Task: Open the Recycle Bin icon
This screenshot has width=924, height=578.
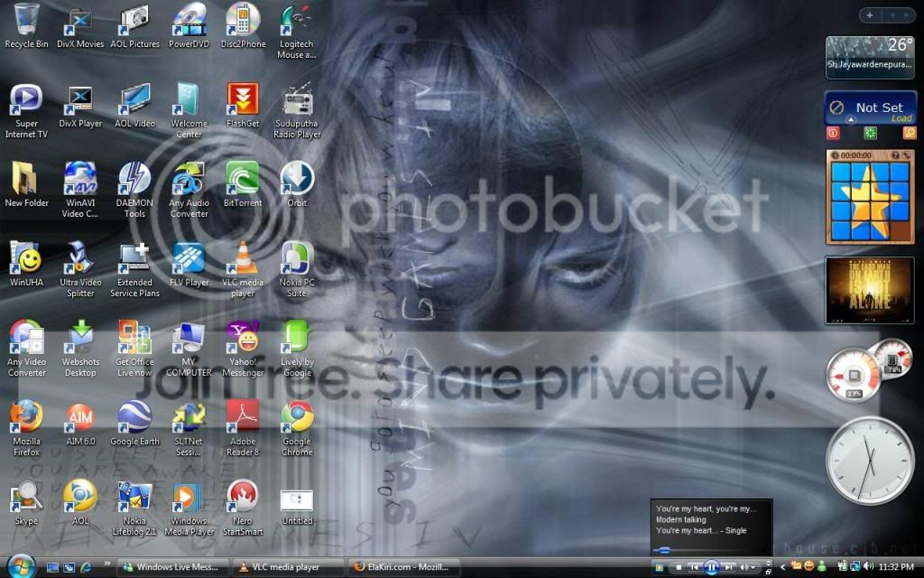Action: tap(26, 25)
